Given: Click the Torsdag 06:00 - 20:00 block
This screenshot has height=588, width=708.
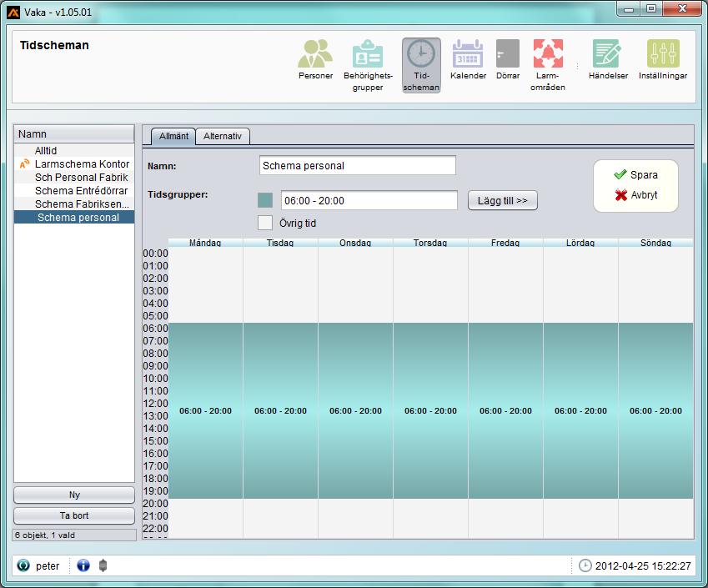Looking at the screenshot, I should (430, 410).
